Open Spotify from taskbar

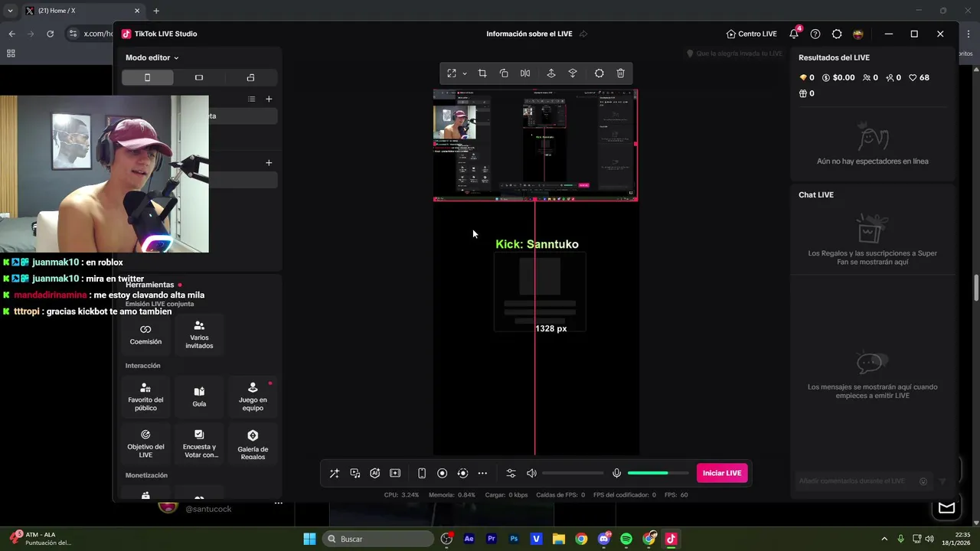(626, 539)
